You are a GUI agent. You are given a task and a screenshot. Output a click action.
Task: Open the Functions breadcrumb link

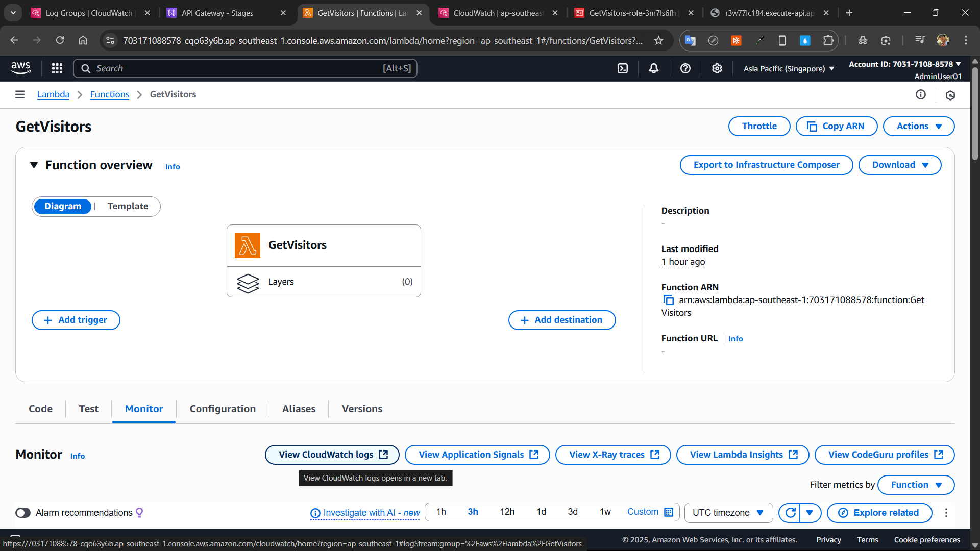[x=110, y=94]
